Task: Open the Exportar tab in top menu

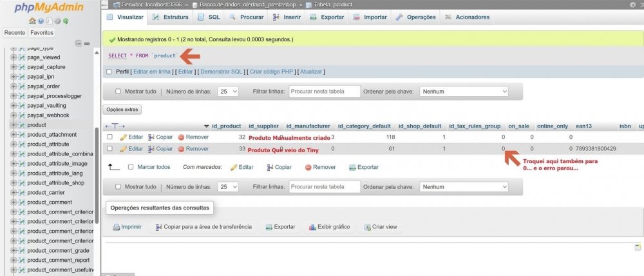Action: point(327,17)
